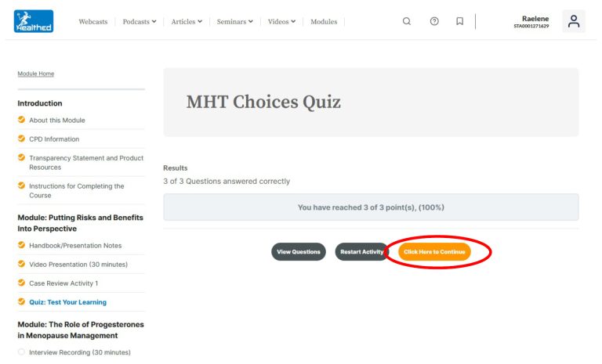
Task: Click completion checkmark beside About this Module
Action: pyautogui.click(x=21, y=120)
